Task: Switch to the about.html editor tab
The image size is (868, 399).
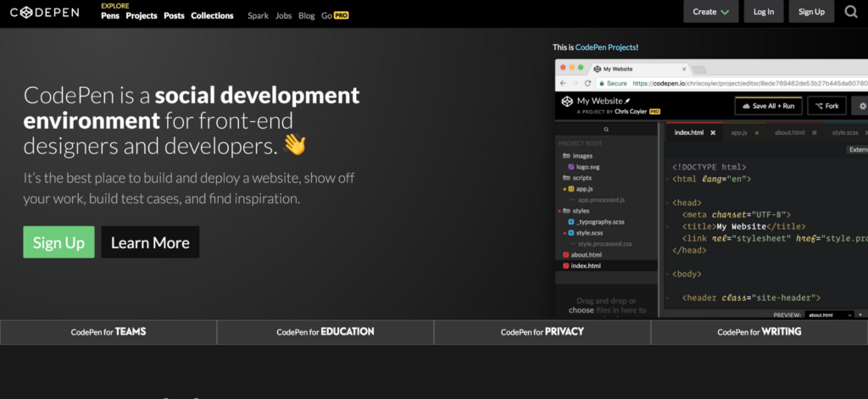Action: coord(789,133)
